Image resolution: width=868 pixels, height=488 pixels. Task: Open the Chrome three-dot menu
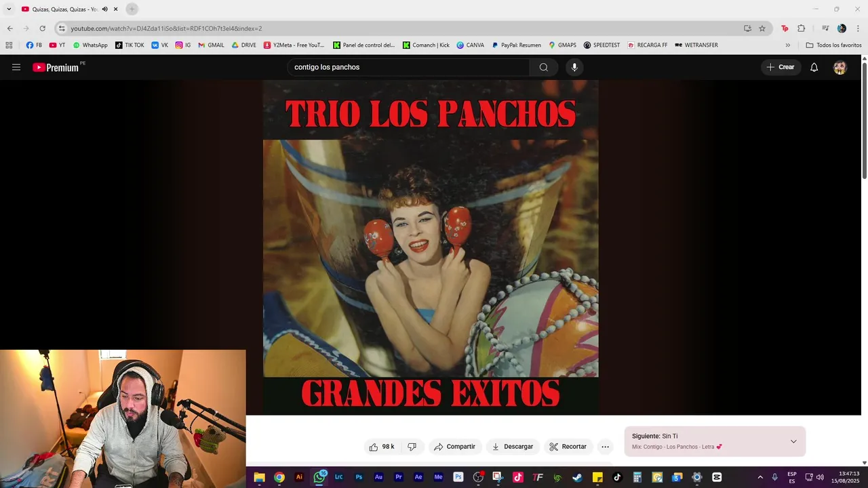tap(859, 28)
